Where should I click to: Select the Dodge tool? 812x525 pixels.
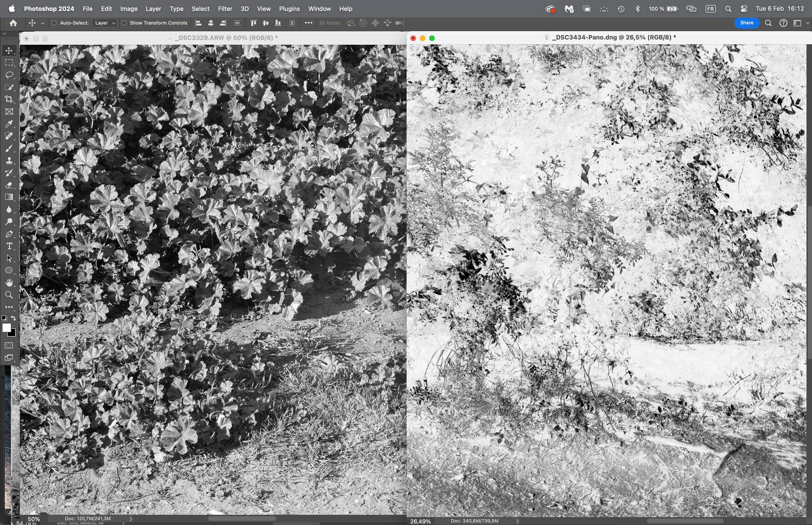pyautogui.click(x=9, y=221)
